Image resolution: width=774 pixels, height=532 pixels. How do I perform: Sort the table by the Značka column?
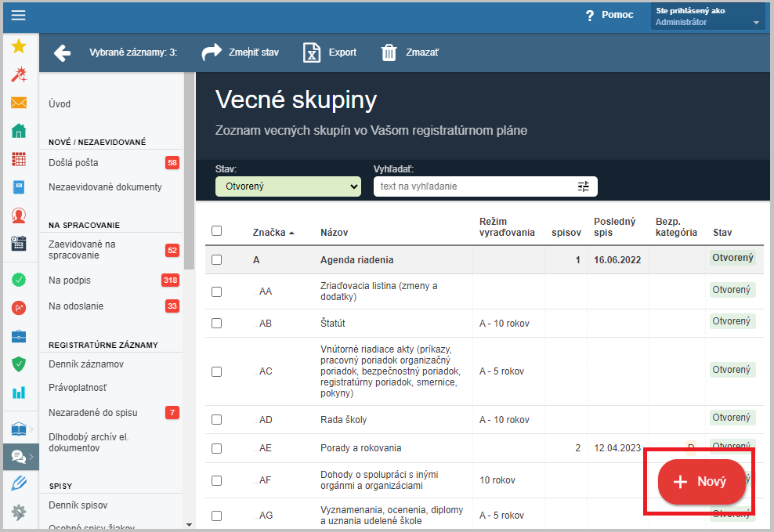[x=273, y=233]
